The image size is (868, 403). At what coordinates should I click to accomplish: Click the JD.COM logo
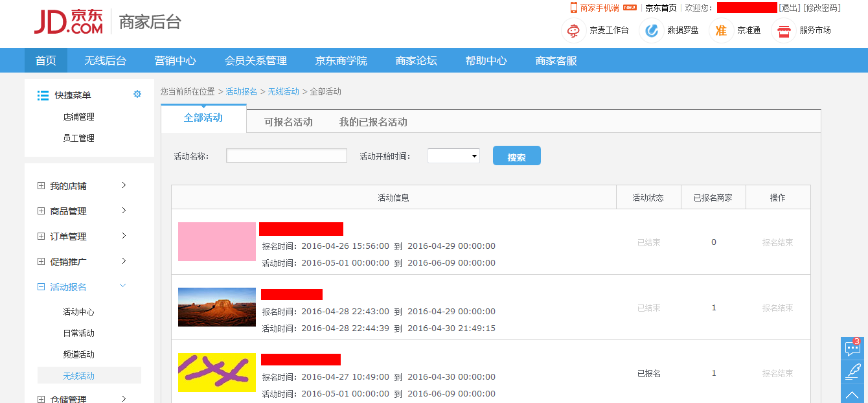[69, 22]
